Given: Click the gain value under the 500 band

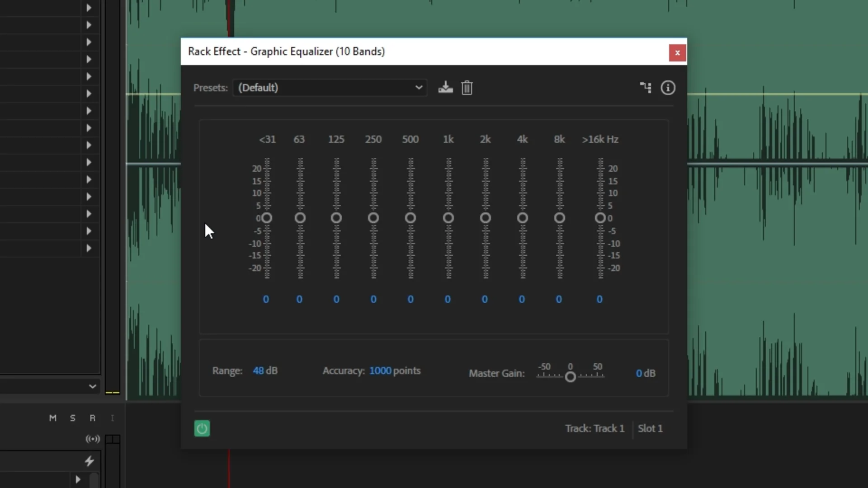Looking at the screenshot, I should coord(410,299).
